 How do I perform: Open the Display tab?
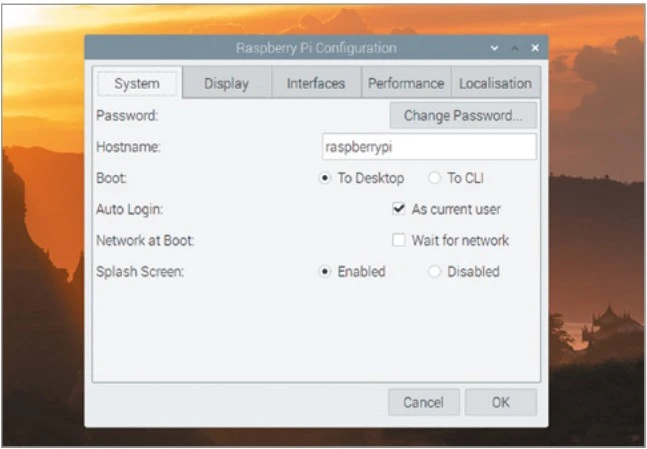(227, 83)
